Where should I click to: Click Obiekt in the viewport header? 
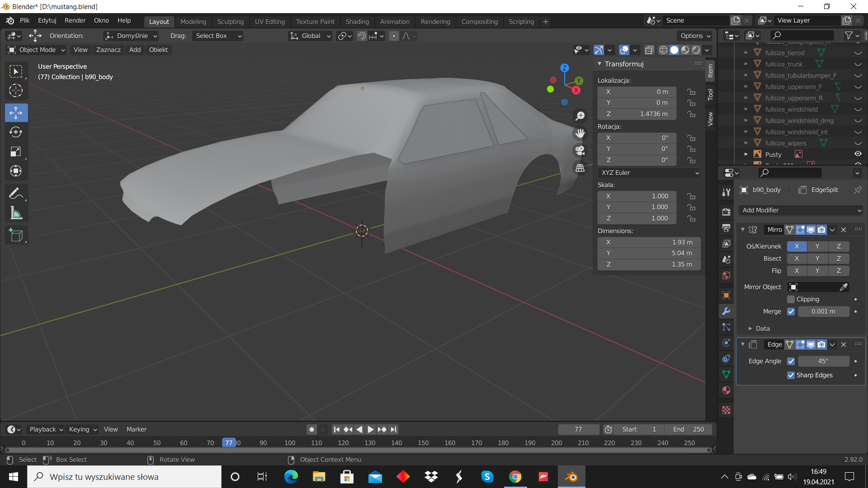click(x=158, y=50)
